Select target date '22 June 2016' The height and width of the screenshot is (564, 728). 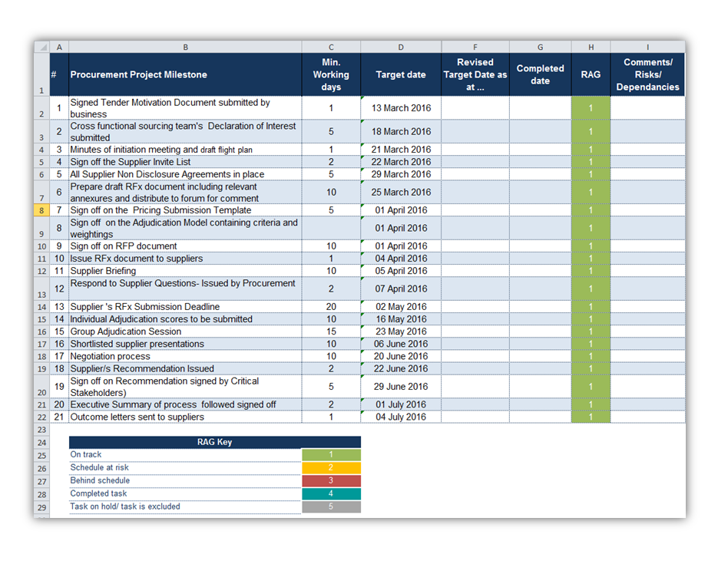(x=401, y=369)
